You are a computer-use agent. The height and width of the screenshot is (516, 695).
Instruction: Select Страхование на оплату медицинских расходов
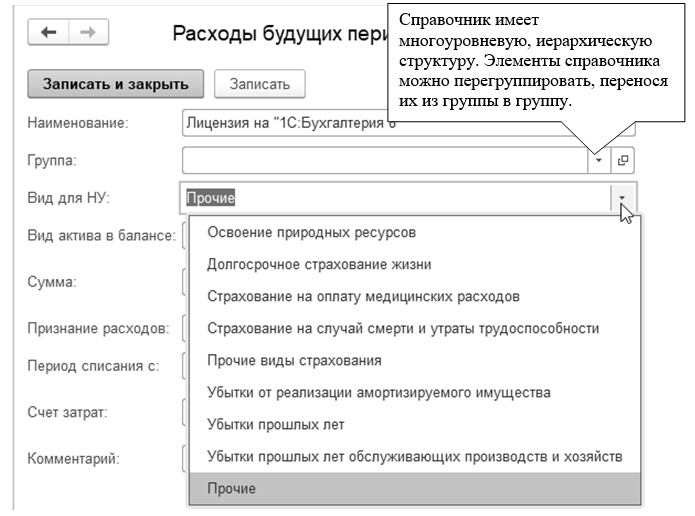point(362,297)
